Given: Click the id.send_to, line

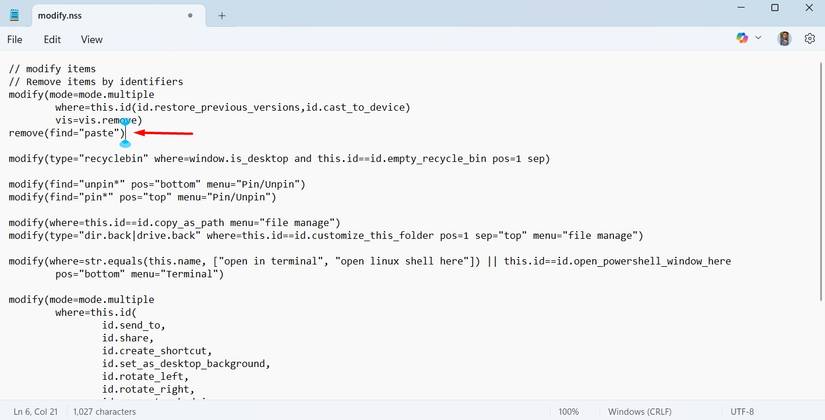Looking at the screenshot, I should pos(134,325).
